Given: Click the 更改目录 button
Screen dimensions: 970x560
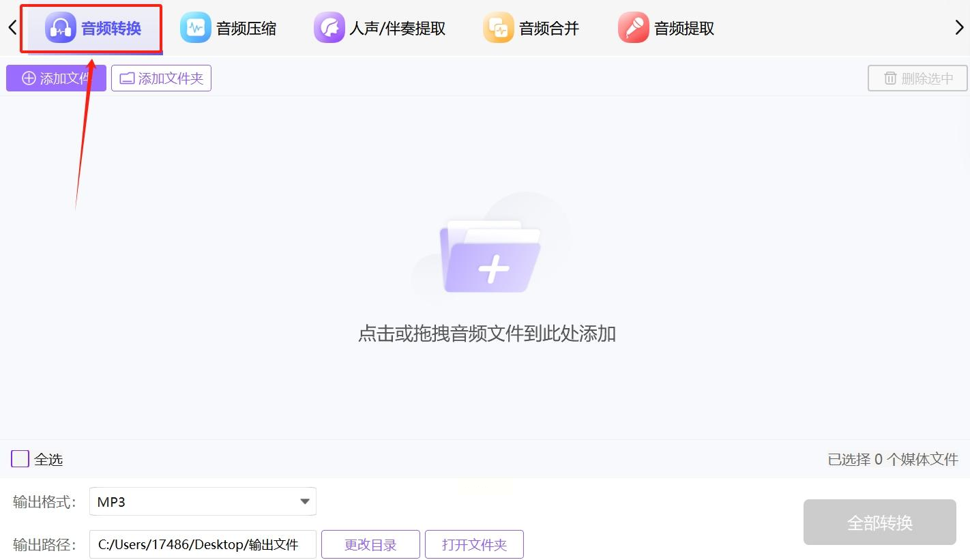Looking at the screenshot, I should click(370, 544).
